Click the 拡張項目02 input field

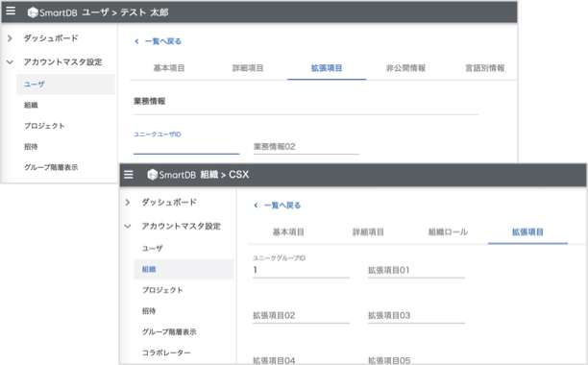[301, 316]
